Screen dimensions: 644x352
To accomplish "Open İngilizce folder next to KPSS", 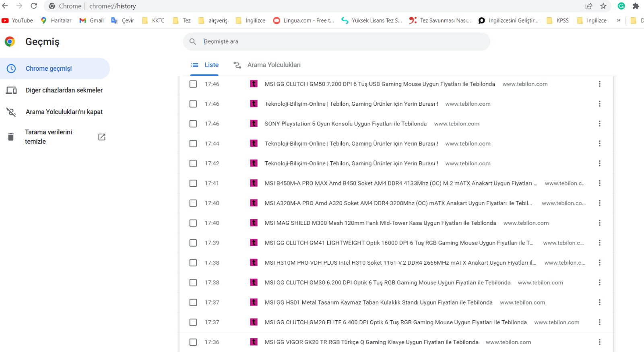I will pyautogui.click(x=592, y=21).
